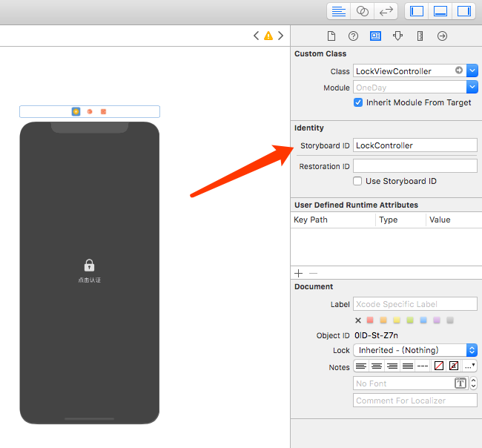This screenshot has height=448, width=482.
Task: Jump to LockViewController class definition arrow
Action: [x=459, y=70]
